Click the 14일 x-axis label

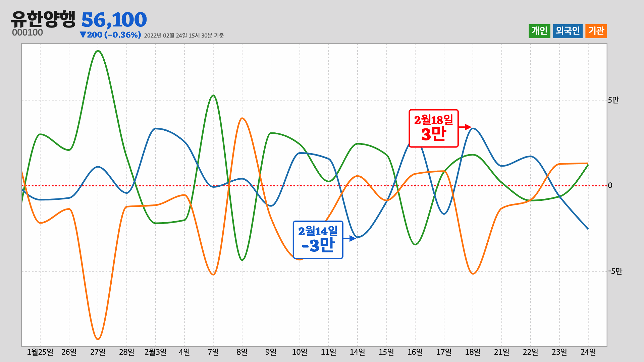358,352
